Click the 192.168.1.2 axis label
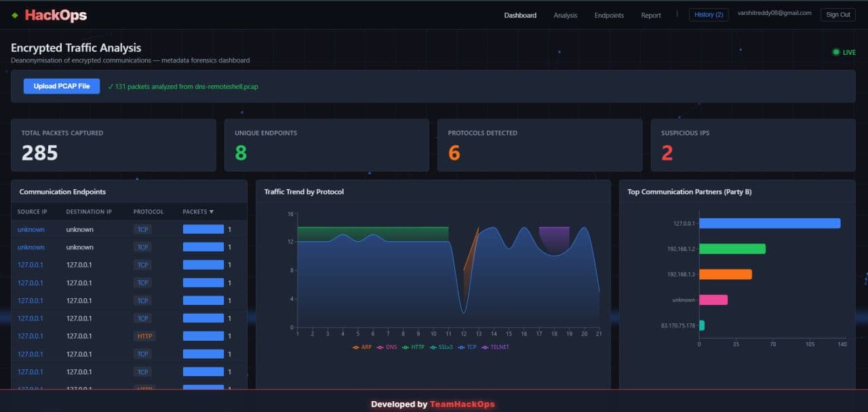Viewport: 868px width, 412px height. coord(682,249)
